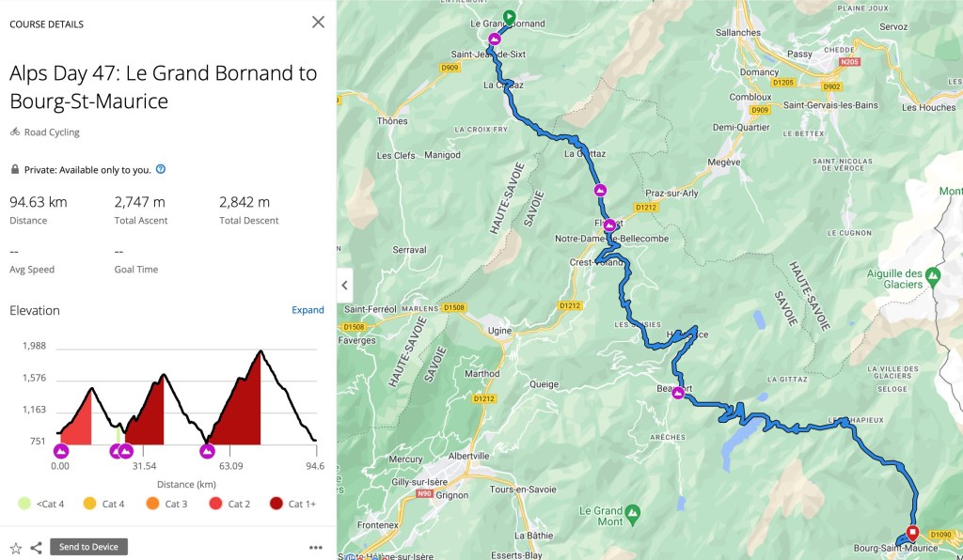This screenshot has width=963, height=560.
Task: Click the first climb marker at 0.00 km
Action: coord(61,451)
